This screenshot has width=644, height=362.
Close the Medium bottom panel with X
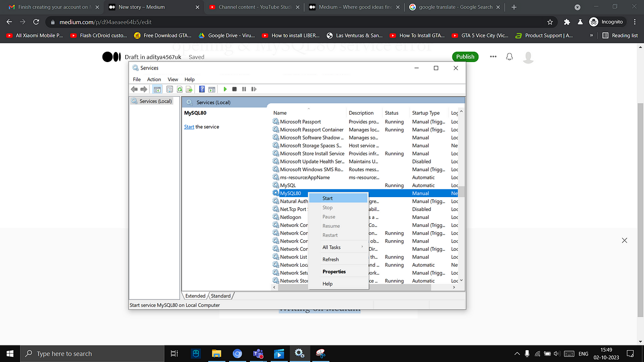point(625,240)
